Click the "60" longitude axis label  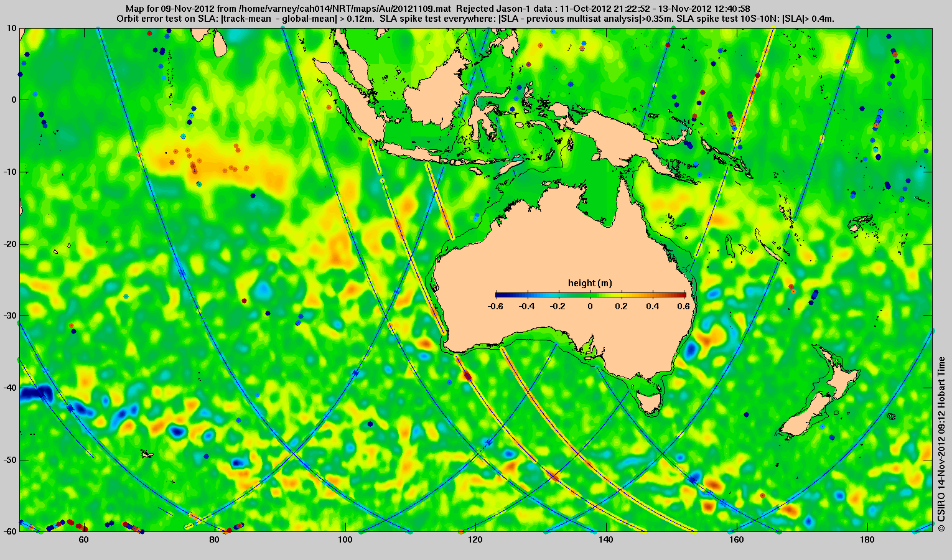point(84,539)
